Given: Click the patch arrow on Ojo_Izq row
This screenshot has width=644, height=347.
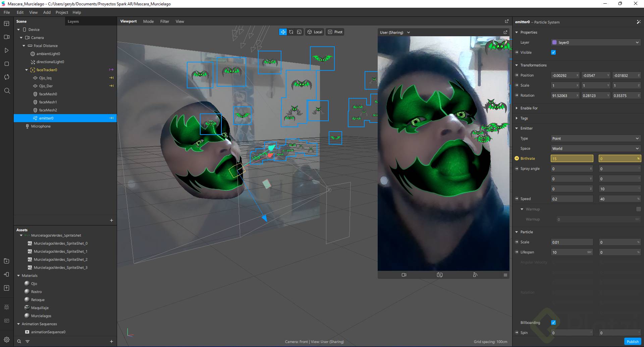Looking at the screenshot, I should (111, 78).
